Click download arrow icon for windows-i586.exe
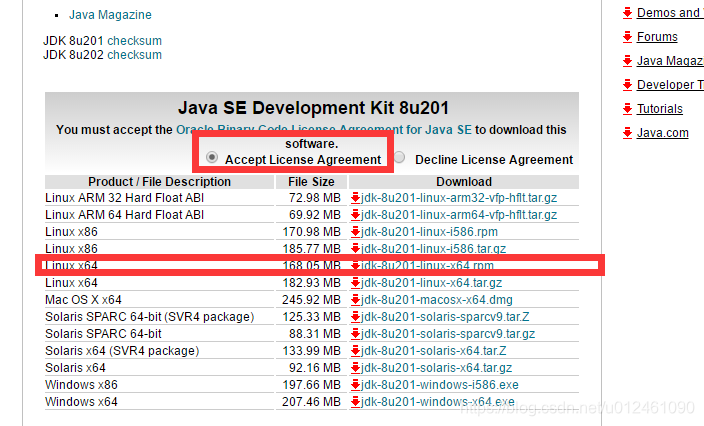The image size is (704, 426). pyautogui.click(x=355, y=385)
